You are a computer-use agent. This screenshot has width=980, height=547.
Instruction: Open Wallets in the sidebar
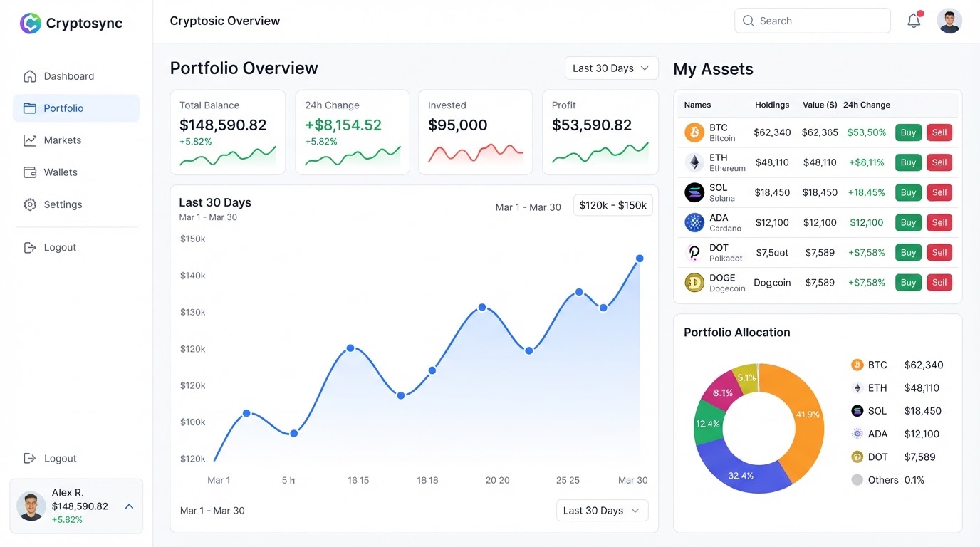point(76,172)
